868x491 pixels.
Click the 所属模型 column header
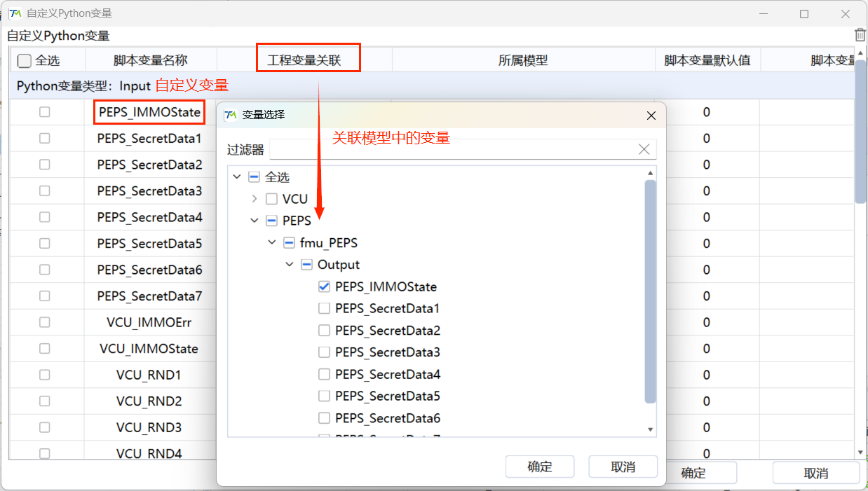(x=523, y=61)
